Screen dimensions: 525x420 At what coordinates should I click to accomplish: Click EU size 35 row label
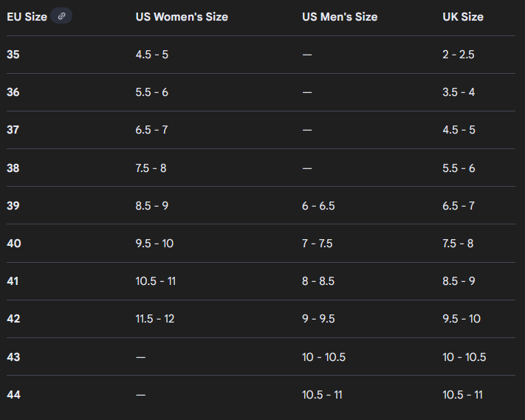point(13,55)
